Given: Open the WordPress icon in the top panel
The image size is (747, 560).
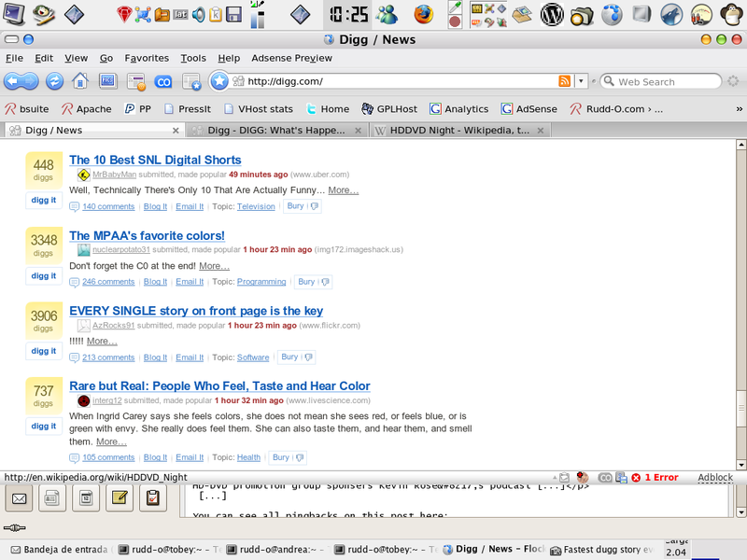Looking at the screenshot, I should click(552, 14).
